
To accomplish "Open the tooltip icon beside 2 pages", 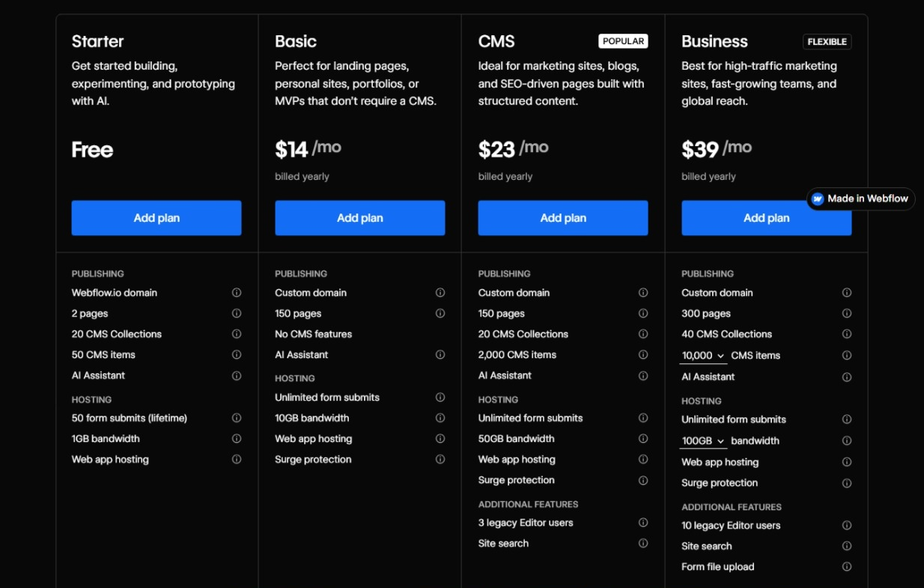I will 236,313.
